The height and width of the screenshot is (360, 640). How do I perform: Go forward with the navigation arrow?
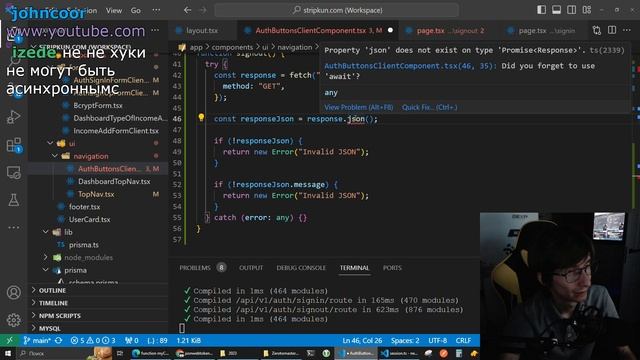pos(203,10)
